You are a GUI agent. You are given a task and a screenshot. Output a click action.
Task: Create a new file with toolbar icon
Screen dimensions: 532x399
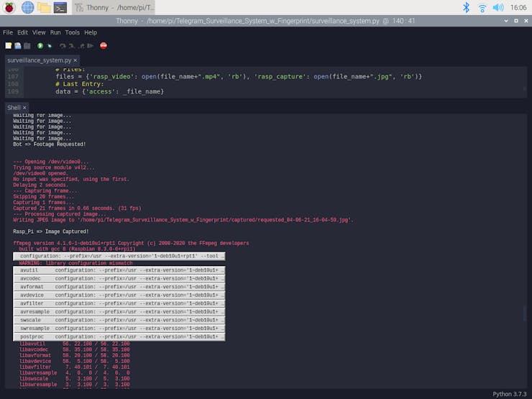tap(9, 45)
